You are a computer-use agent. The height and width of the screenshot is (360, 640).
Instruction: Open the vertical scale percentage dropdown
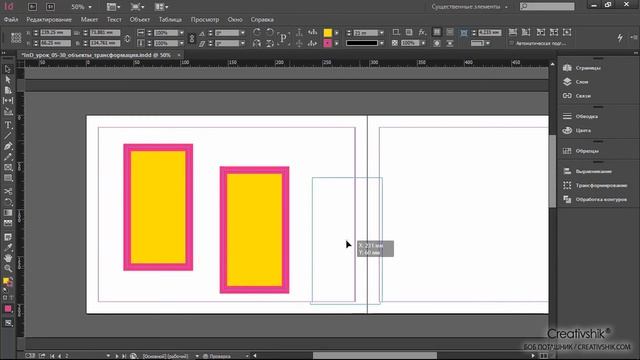182,43
